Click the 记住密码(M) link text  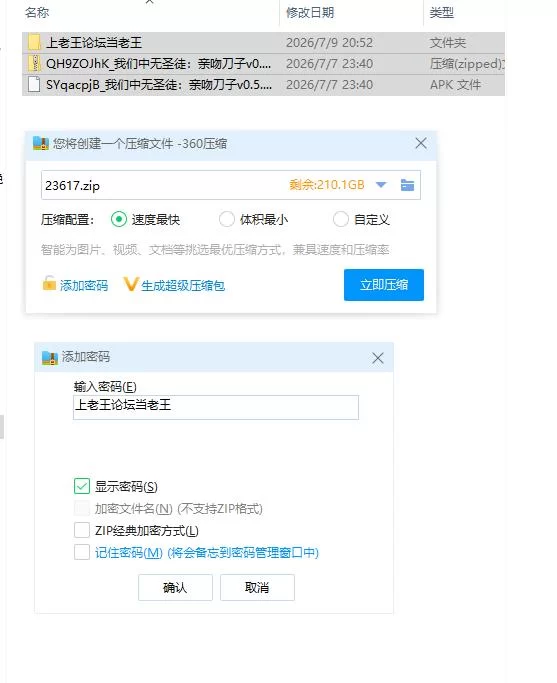pyautogui.click(x=129, y=553)
